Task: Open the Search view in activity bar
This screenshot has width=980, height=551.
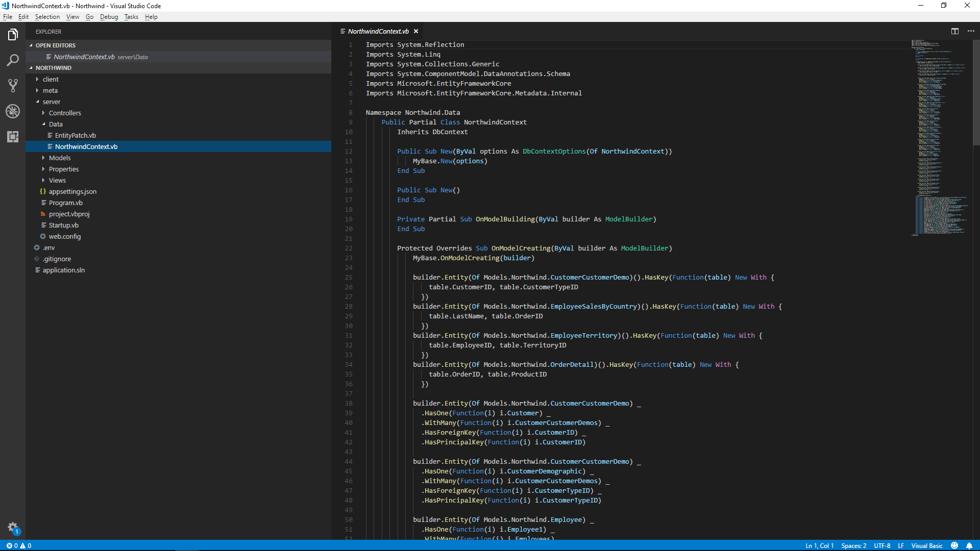Action: (x=13, y=60)
